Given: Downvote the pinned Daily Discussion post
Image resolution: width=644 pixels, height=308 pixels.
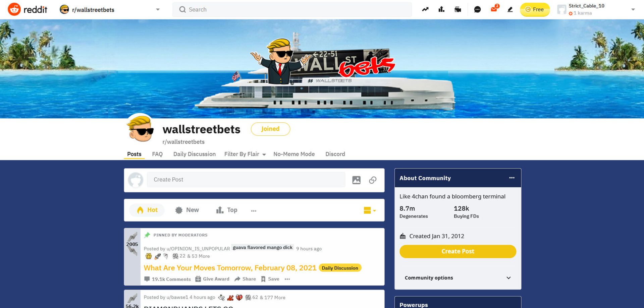Looking at the screenshot, I should pos(132,251).
